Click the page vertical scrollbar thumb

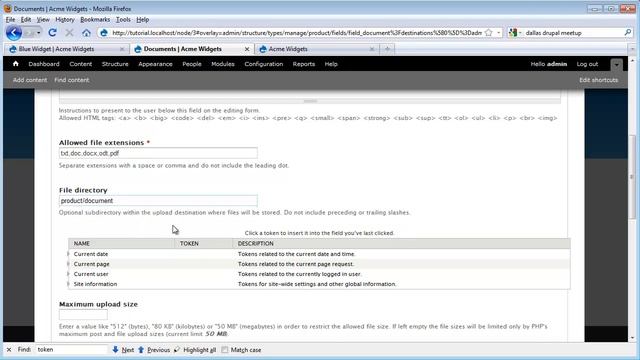click(632, 177)
